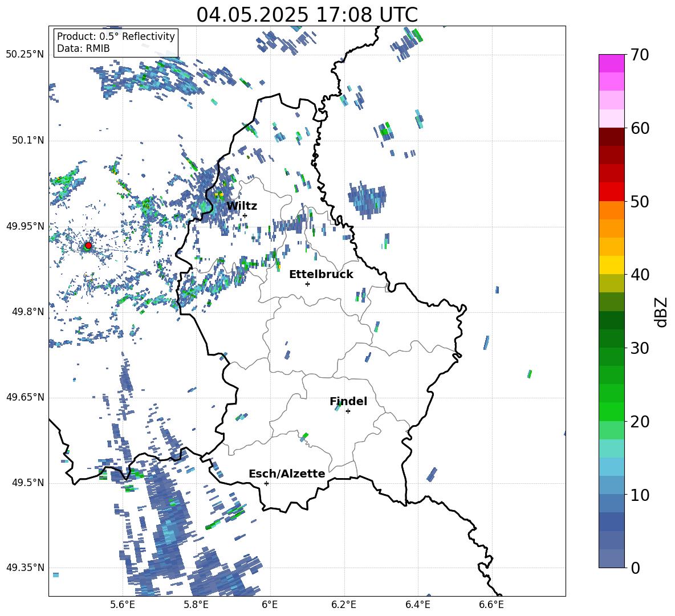Click the dark red colorbar segment below 60
This screenshot has height=616, width=675.
pos(611,137)
